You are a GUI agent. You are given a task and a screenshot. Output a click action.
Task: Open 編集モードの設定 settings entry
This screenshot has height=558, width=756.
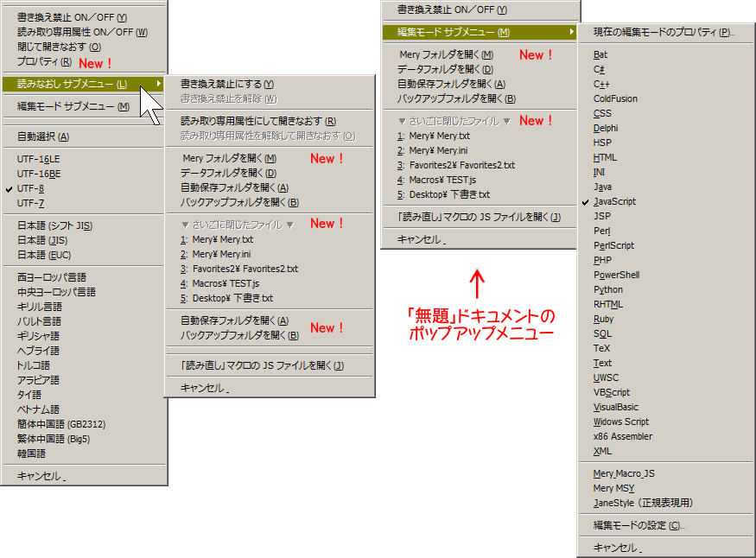coord(638,525)
